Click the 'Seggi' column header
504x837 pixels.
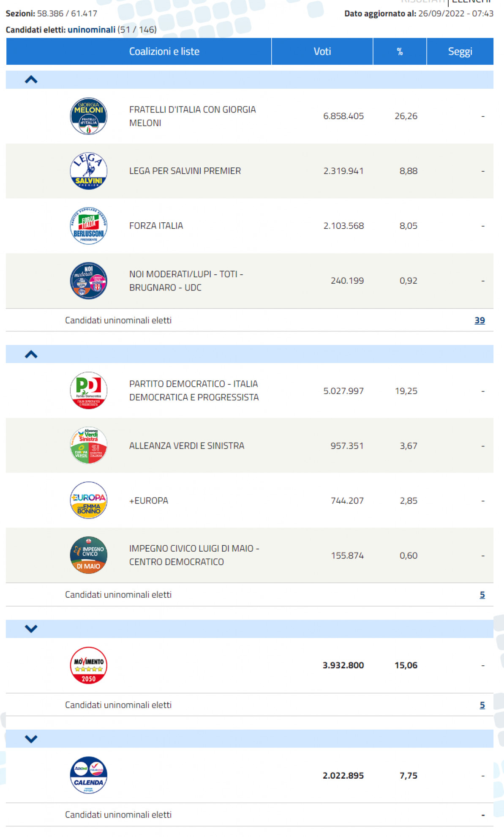(x=460, y=52)
